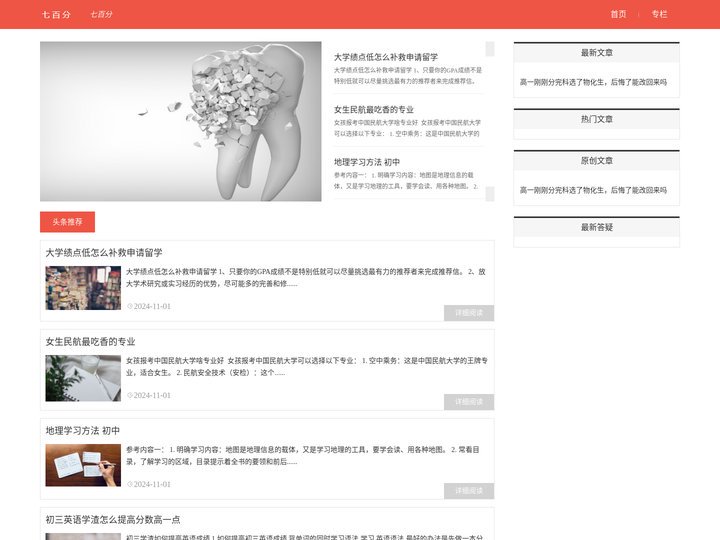Click the clock date icon of 大学绩点低 article
This screenshot has width=720, height=540.
coord(129,306)
